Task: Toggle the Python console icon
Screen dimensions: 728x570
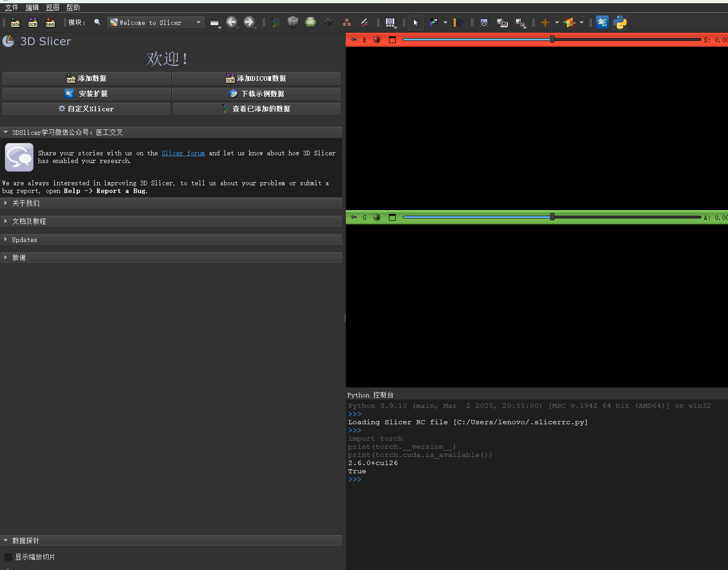Action: [x=620, y=22]
